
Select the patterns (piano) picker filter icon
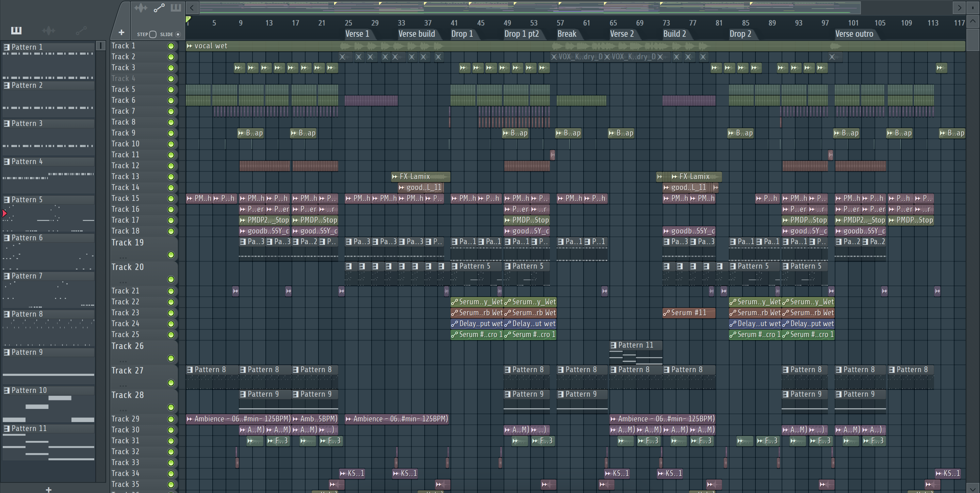pos(16,30)
